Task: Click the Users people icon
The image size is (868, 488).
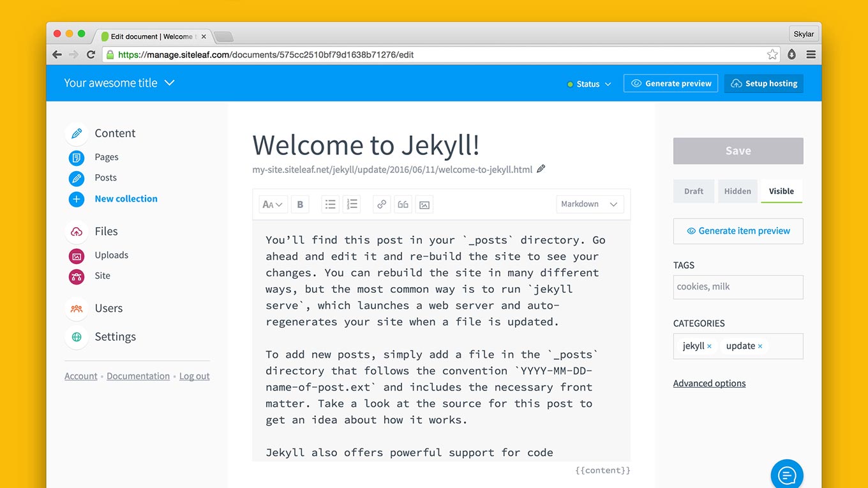Action: tap(77, 309)
